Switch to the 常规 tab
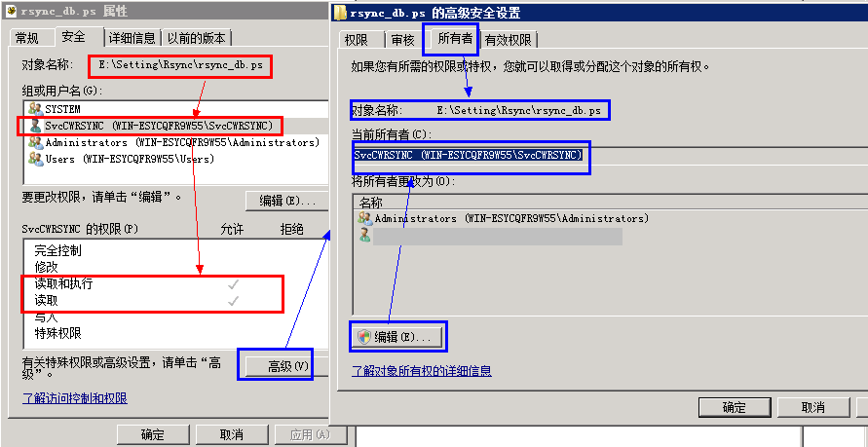The height and width of the screenshot is (447, 868). (x=26, y=38)
